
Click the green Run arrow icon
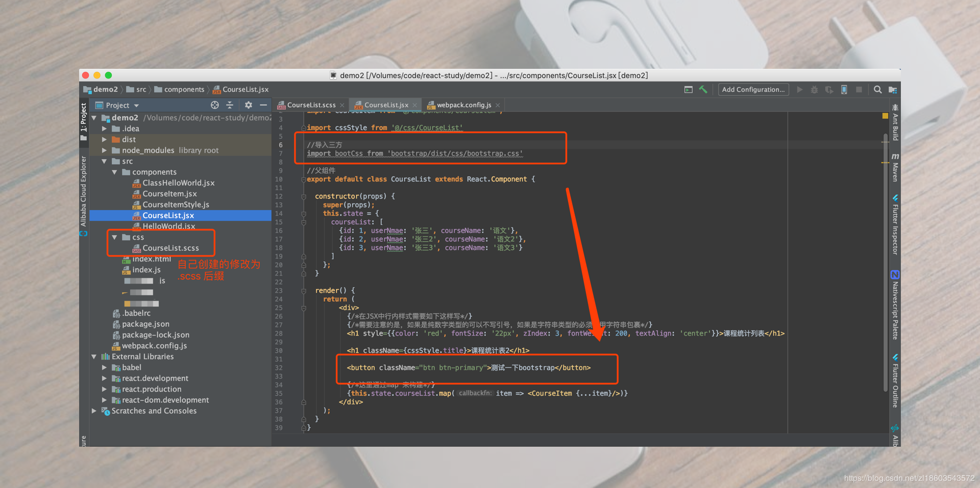pos(800,90)
